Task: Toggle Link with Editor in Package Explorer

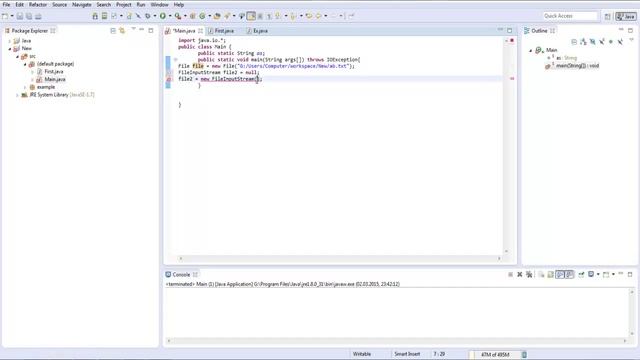Action: (x=122, y=31)
